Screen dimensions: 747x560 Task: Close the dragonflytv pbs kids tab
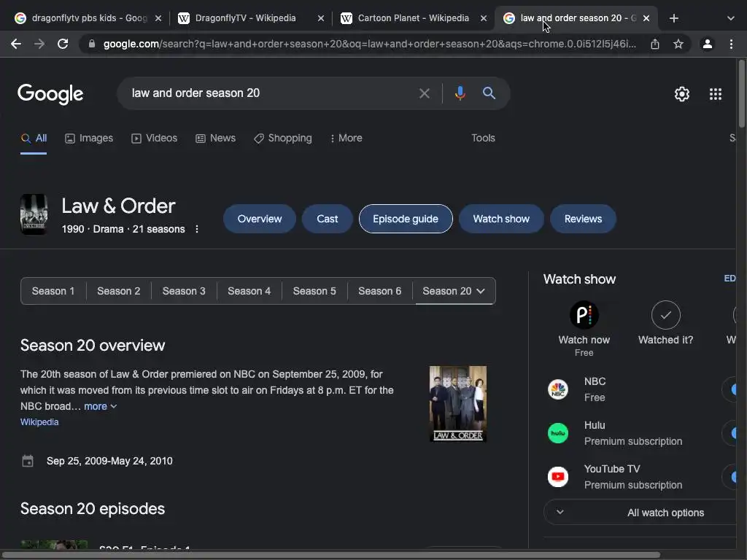(x=158, y=18)
